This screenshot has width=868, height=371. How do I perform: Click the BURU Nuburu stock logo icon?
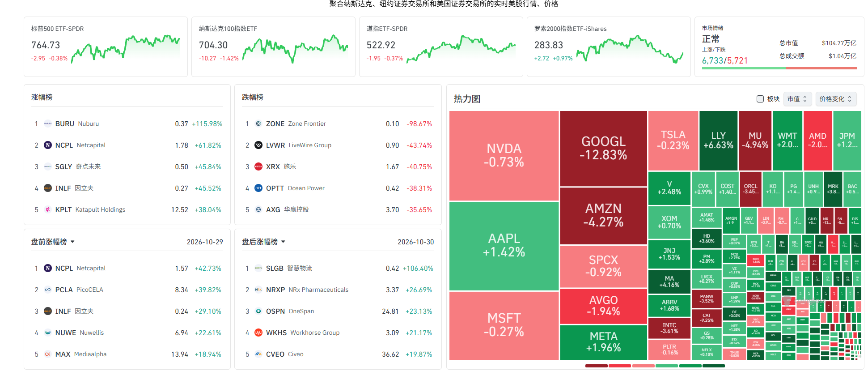[48, 124]
